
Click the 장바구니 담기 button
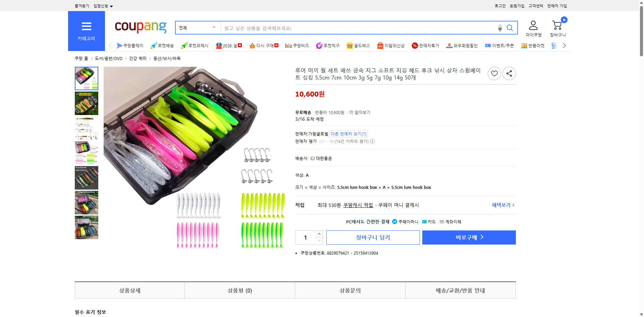click(x=373, y=237)
